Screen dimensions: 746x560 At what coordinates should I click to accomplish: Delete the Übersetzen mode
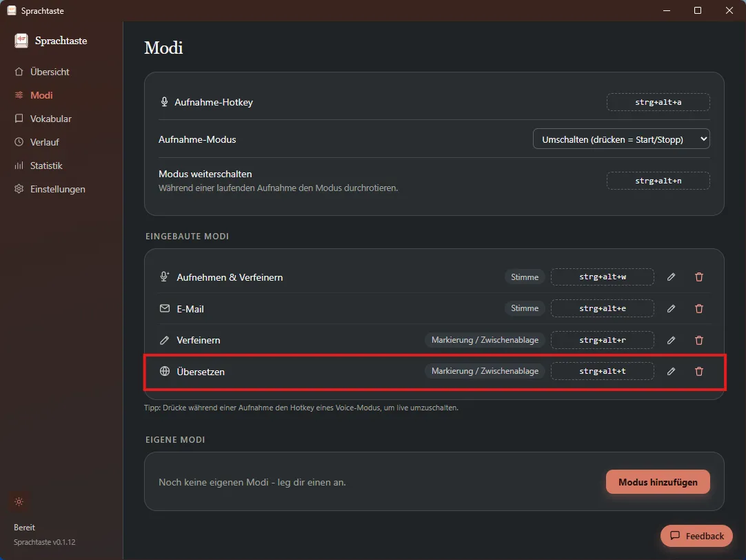[699, 371]
